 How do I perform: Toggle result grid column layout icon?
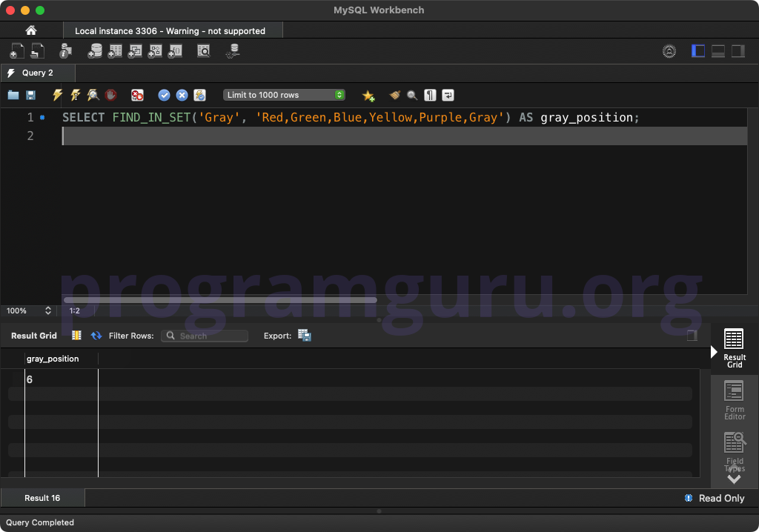[76, 336]
